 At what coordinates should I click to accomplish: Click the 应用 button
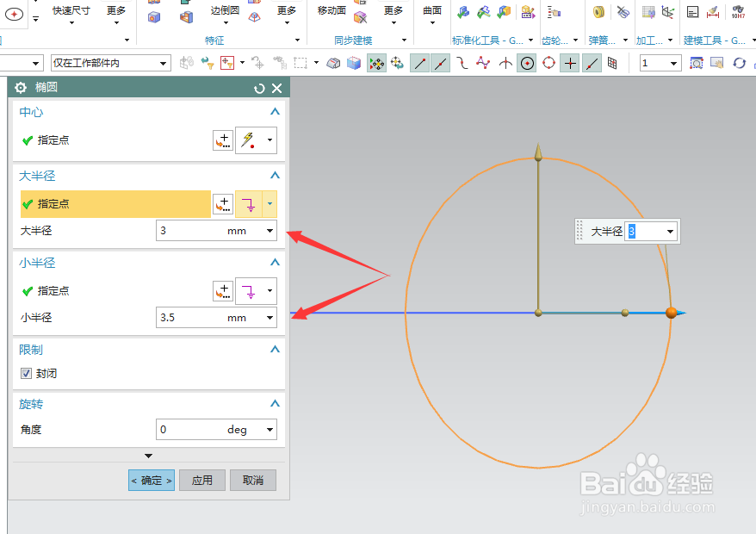click(202, 481)
